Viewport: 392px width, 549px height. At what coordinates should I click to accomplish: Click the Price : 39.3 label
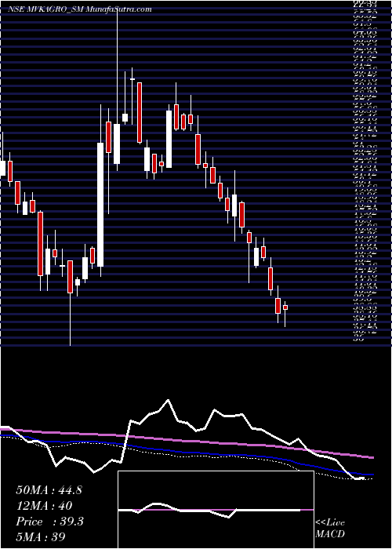(49, 522)
